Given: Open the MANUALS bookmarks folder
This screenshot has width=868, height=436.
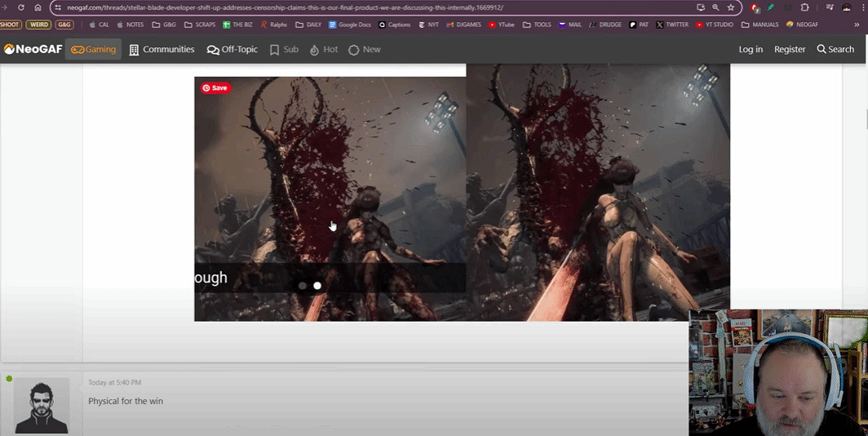Looking at the screenshot, I should point(759,24).
